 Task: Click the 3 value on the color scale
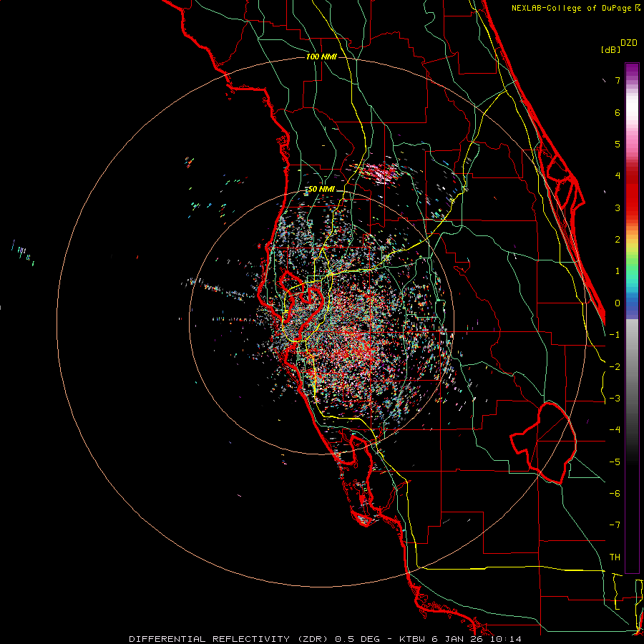pos(618,208)
